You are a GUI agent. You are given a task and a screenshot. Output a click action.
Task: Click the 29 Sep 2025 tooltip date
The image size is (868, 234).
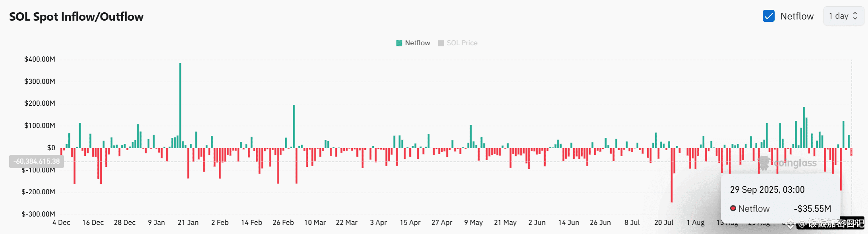click(x=767, y=190)
